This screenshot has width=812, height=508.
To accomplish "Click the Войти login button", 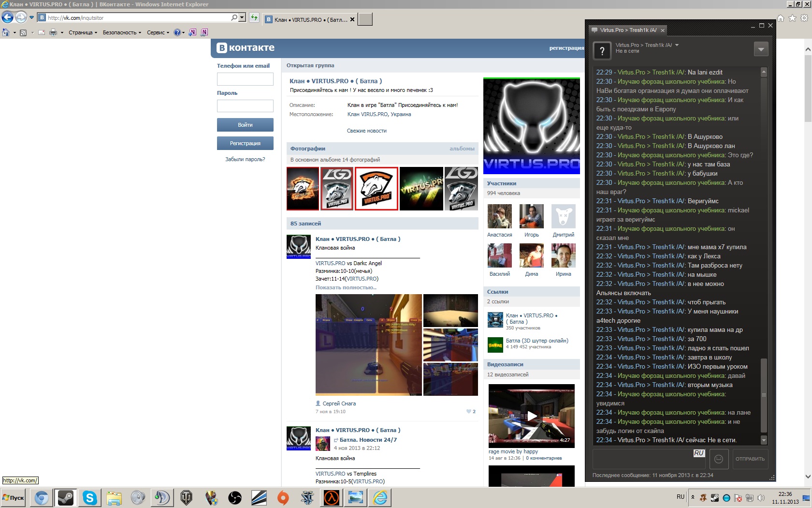I will 245,125.
